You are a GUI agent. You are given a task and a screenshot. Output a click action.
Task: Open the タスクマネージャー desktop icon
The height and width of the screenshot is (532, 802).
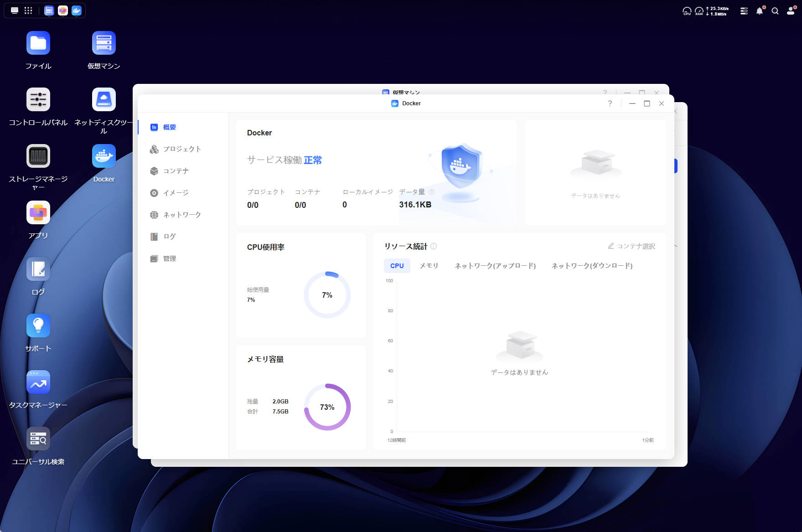click(38, 382)
